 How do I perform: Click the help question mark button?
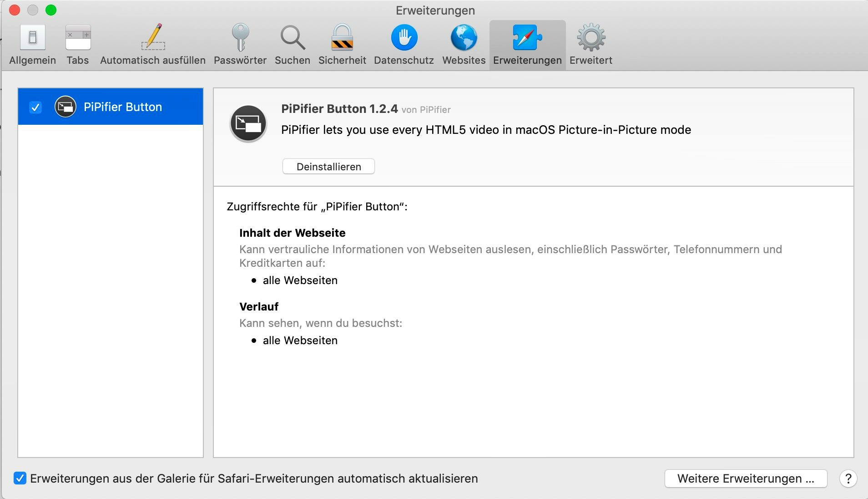(x=848, y=479)
